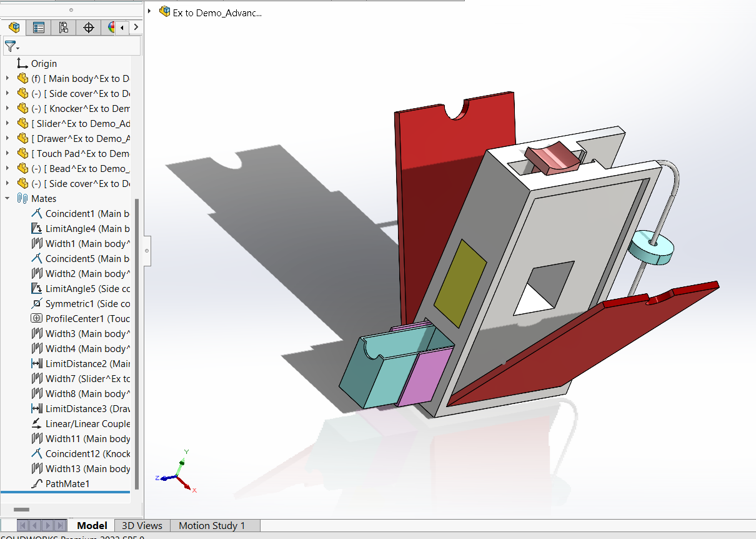The width and height of the screenshot is (756, 539).
Task: Click the tree filter funnel icon
Action: pos(12,46)
